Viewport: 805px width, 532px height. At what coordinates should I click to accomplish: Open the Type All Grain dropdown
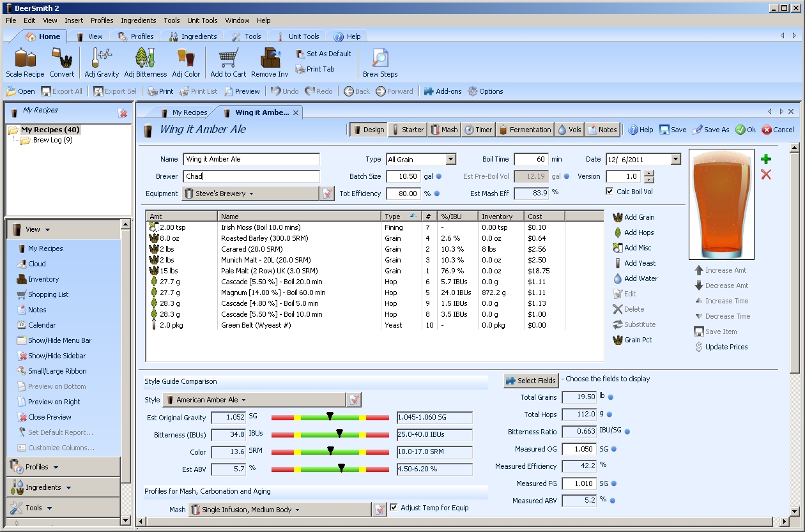(x=450, y=159)
